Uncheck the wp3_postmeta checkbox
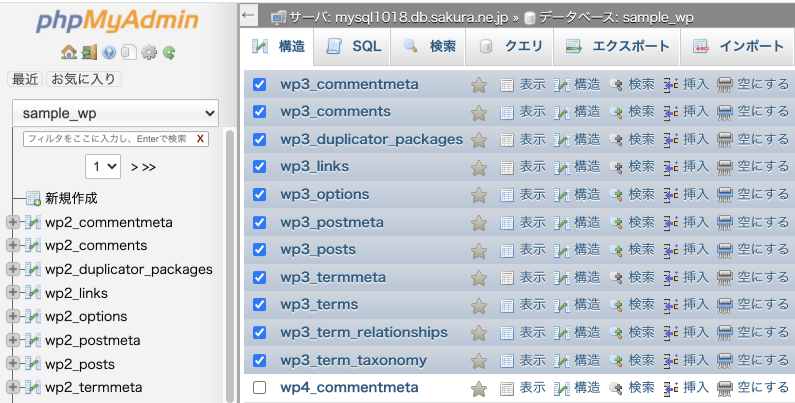 (259, 222)
